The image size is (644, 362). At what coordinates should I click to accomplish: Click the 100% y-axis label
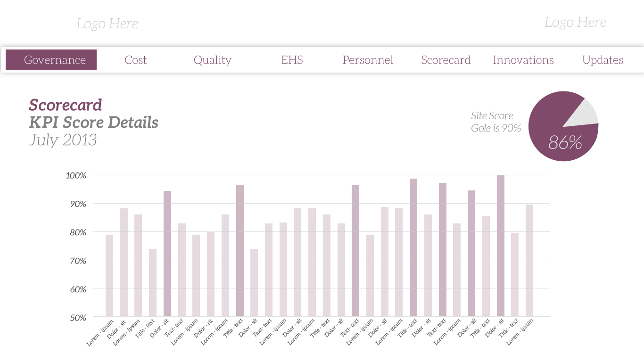[x=76, y=175]
